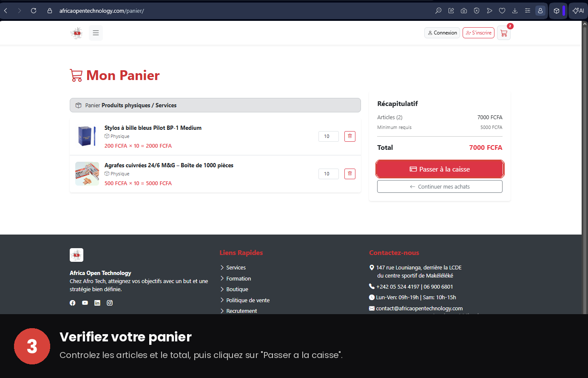
Task: Click the 500 FCFA × 10 = 5000 FCFA price
Action: point(138,183)
